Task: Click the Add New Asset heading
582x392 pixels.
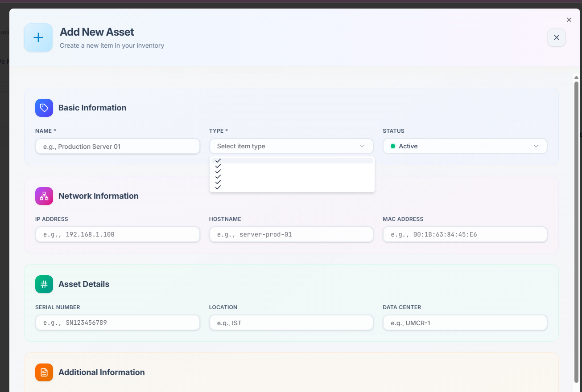Action: point(97,32)
